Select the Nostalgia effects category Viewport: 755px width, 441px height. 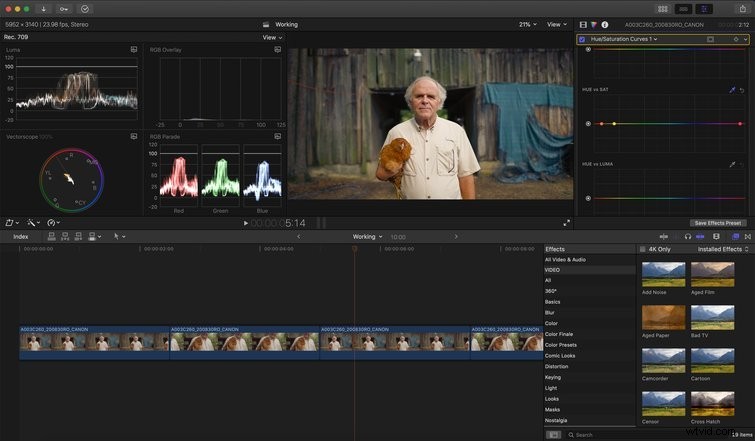pos(556,420)
